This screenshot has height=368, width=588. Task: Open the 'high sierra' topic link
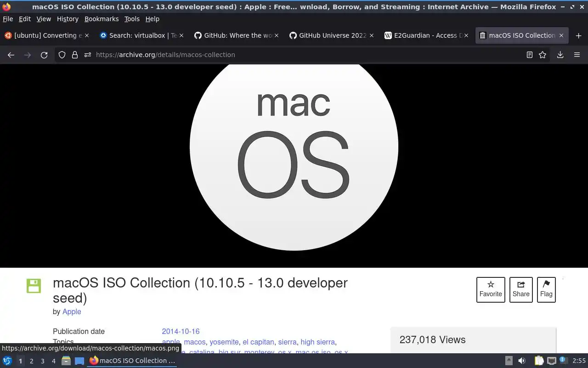317,342
